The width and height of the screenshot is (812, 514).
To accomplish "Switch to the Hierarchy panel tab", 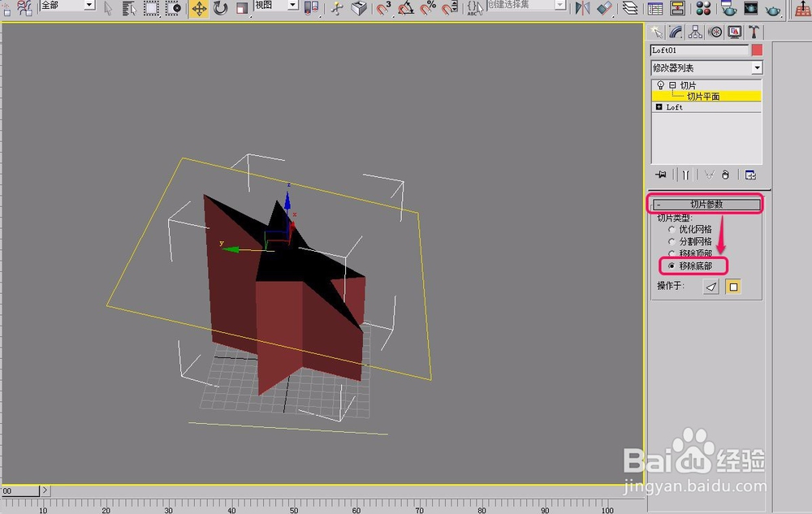I will click(x=695, y=31).
